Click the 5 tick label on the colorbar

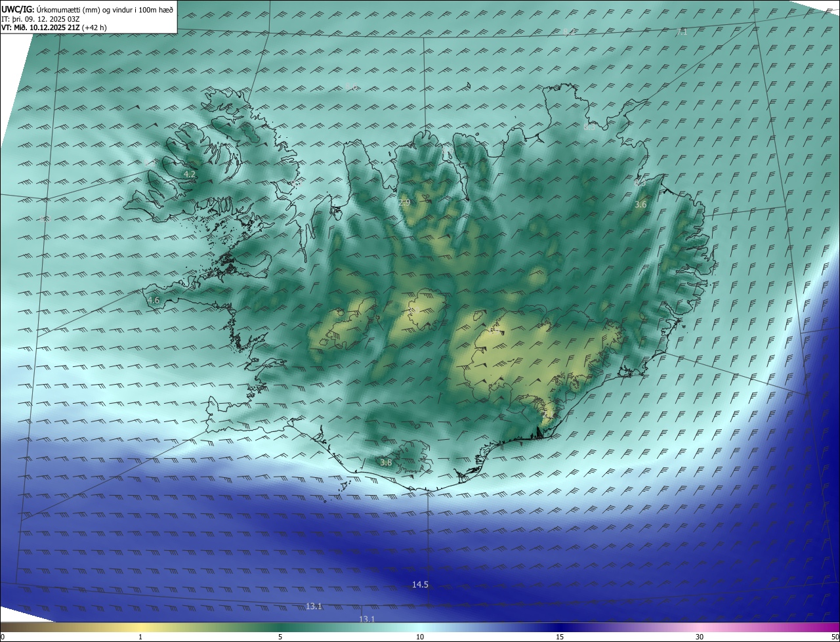280,637
